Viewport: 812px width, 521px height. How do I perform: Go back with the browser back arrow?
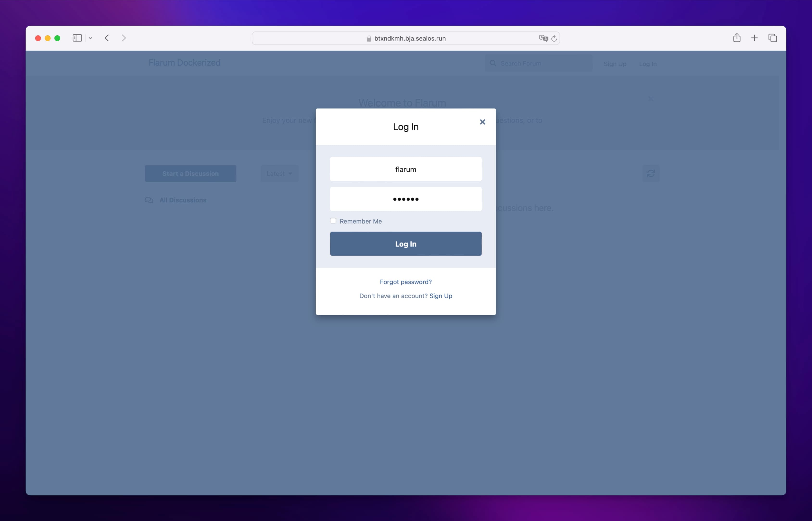click(x=107, y=38)
